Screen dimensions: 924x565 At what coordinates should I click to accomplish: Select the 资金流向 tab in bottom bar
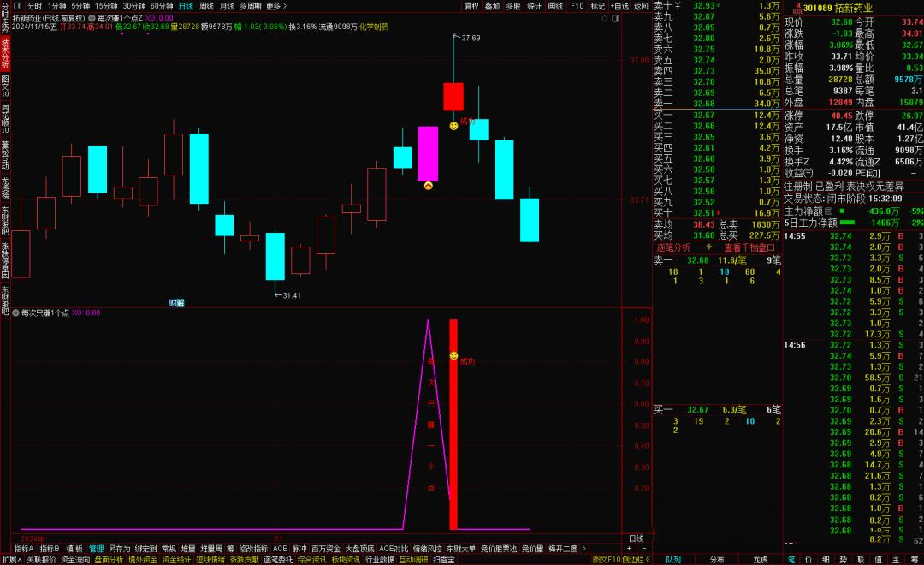(74, 559)
